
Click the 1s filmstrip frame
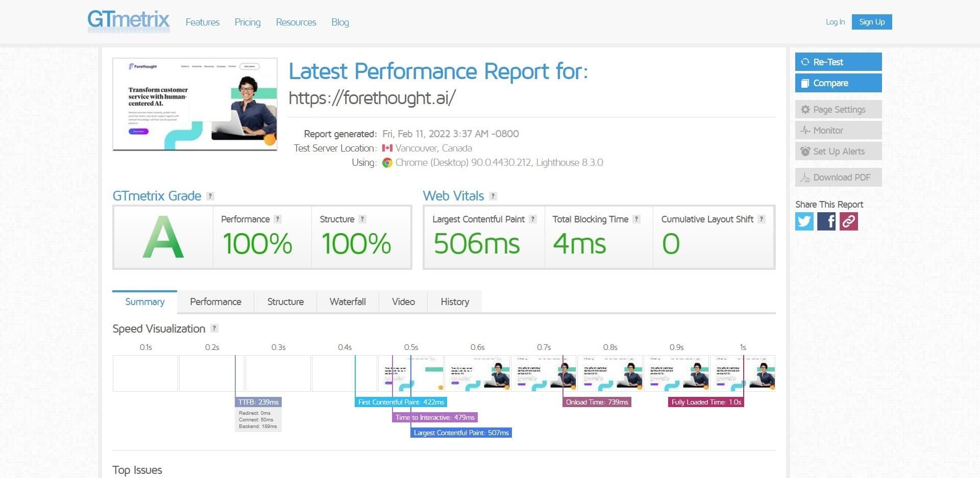pyautogui.click(x=743, y=373)
